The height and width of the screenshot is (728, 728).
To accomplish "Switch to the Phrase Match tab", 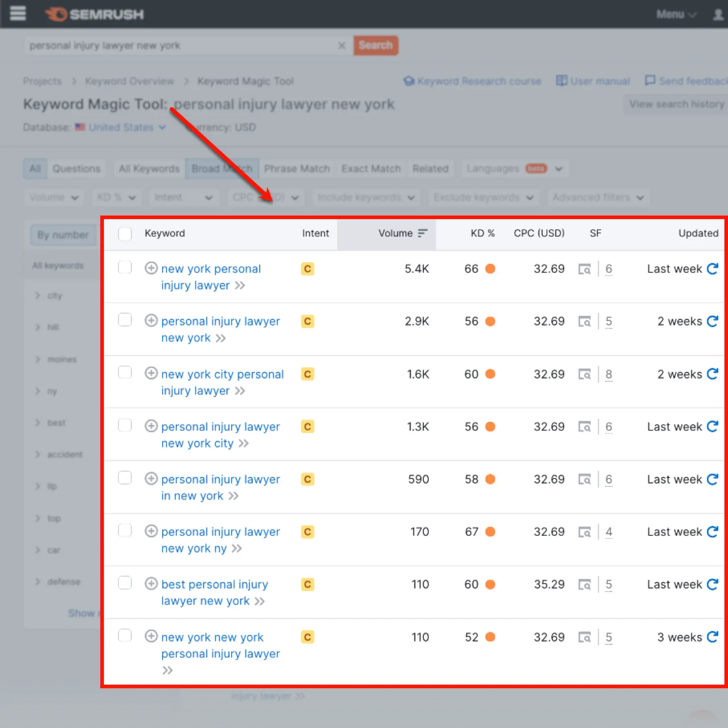I will coord(297,169).
